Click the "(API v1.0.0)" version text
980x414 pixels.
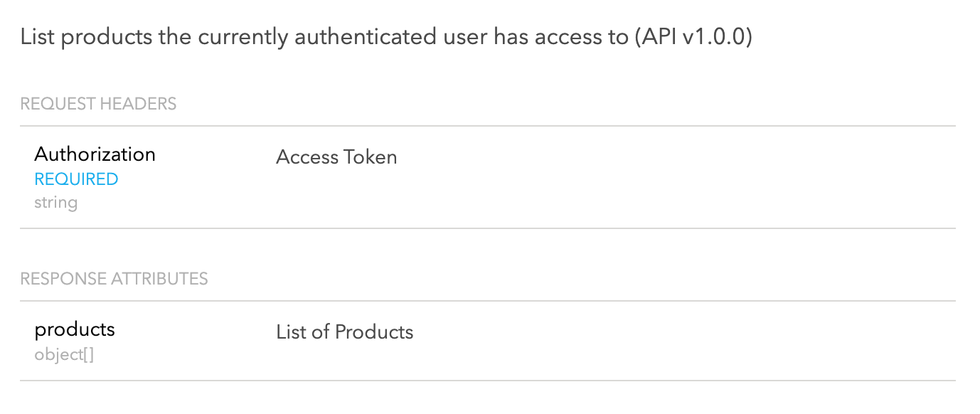coord(691,37)
